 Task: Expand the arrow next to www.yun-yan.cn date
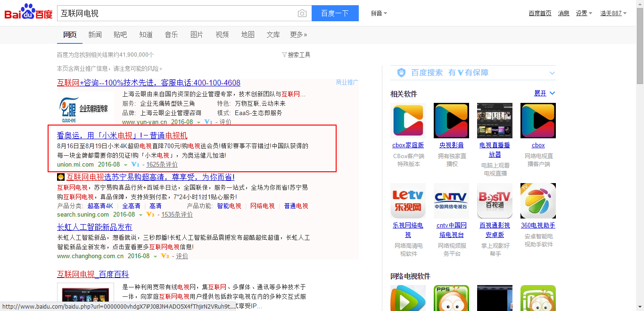point(198,123)
